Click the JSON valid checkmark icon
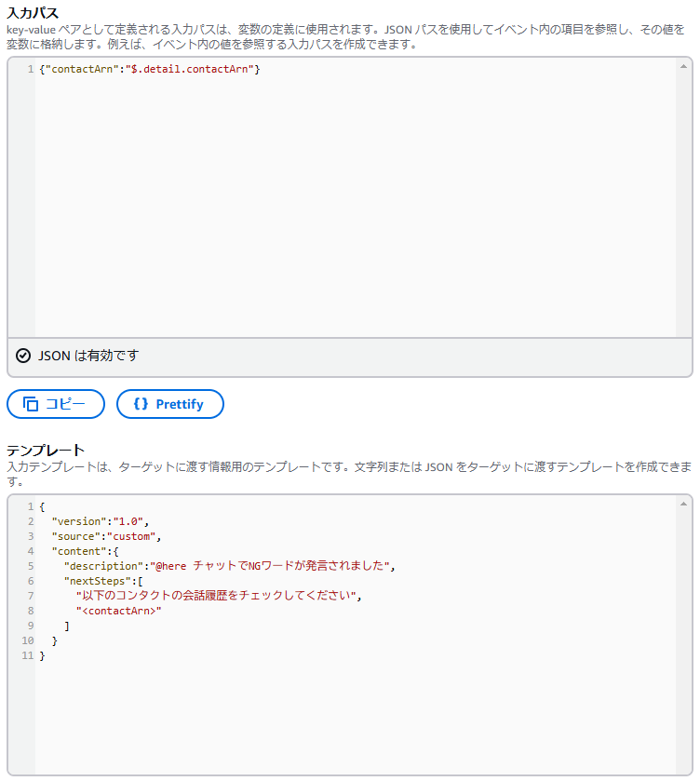This screenshot has width=700, height=781. point(23,356)
